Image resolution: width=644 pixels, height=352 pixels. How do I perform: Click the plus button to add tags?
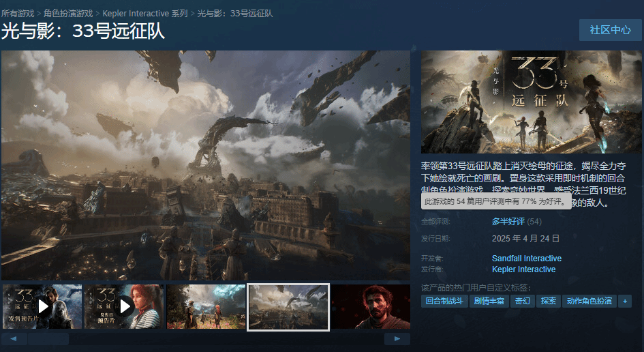click(x=625, y=301)
